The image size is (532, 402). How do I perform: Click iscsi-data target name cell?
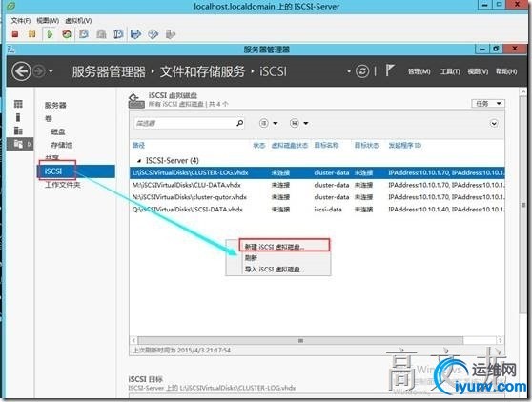(328, 210)
